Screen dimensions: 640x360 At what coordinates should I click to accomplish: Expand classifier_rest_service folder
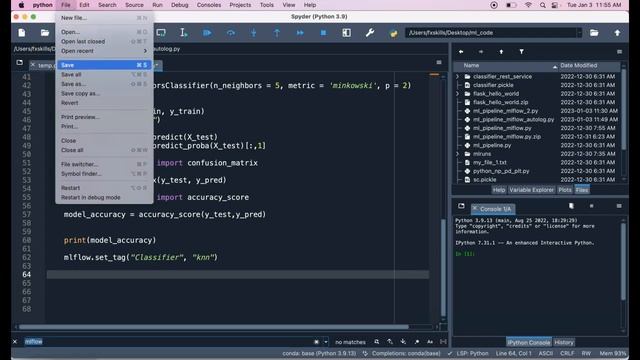coord(458,76)
